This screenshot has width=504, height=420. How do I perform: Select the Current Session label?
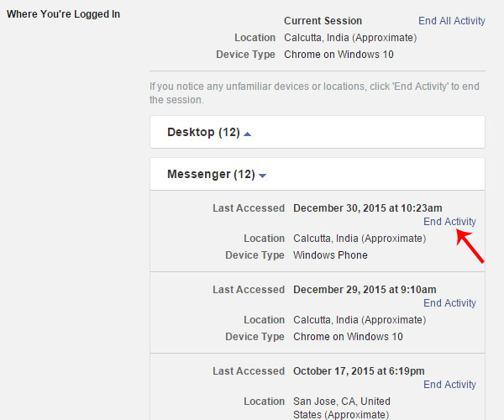(323, 21)
